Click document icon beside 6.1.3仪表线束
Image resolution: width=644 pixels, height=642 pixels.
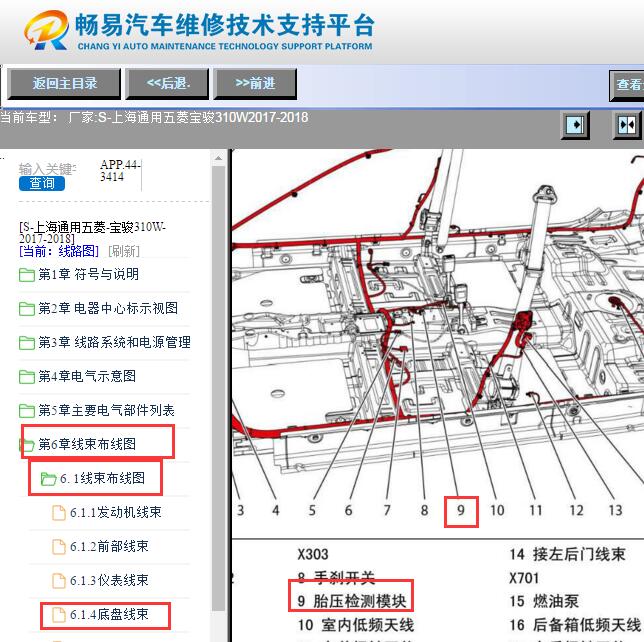(x=59, y=581)
